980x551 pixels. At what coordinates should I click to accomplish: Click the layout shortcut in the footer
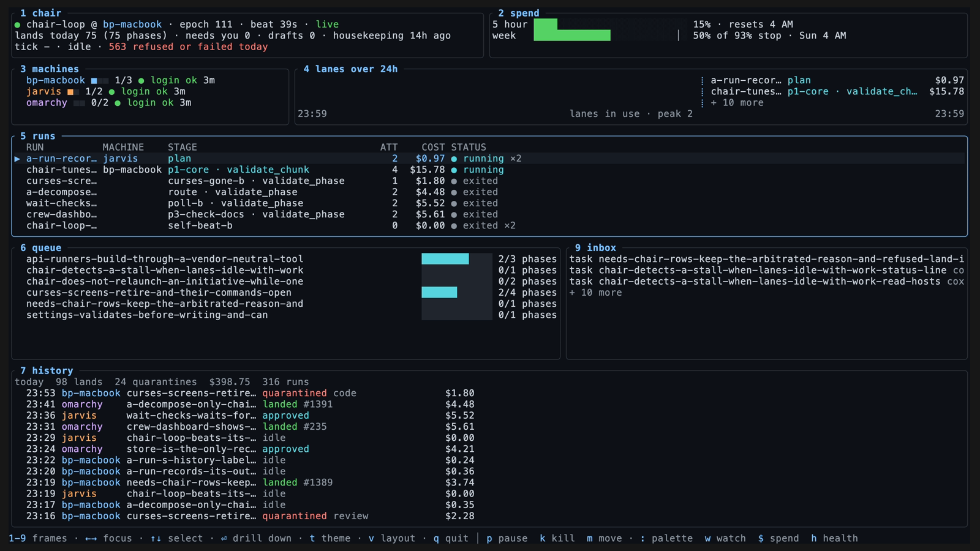coord(392,538)
